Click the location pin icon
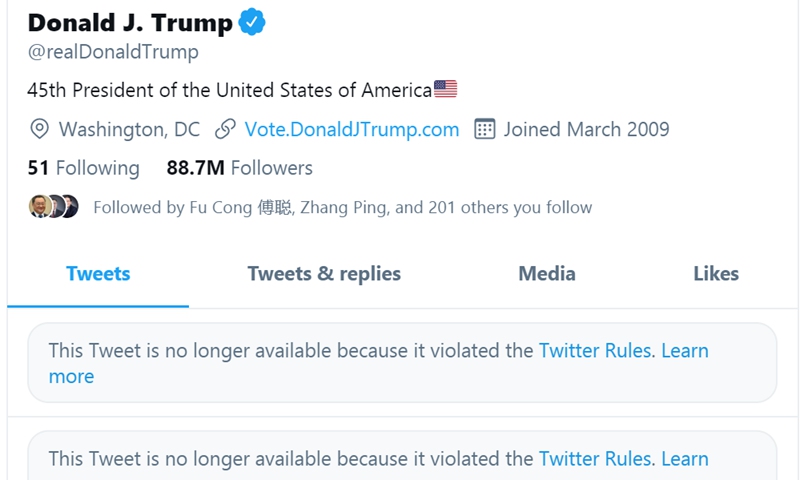The image size is (800, 480). 40,129
